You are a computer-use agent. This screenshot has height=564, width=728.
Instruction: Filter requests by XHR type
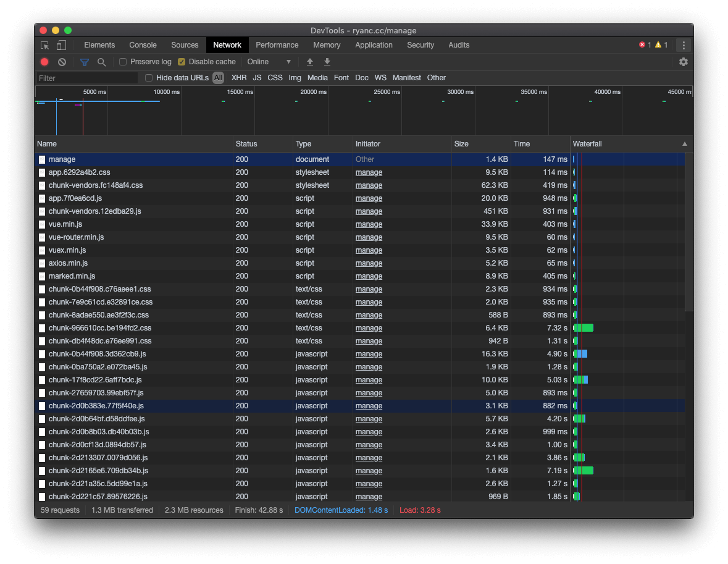(239, 78)
